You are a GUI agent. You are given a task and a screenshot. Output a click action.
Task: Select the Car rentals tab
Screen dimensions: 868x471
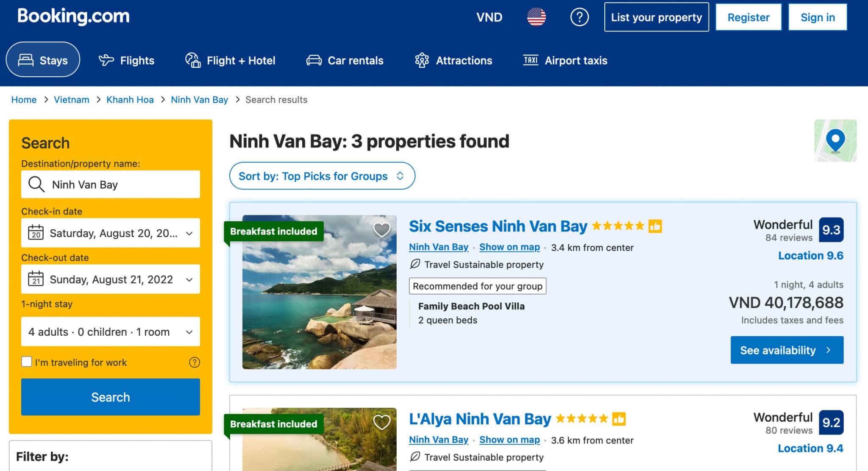345,60
